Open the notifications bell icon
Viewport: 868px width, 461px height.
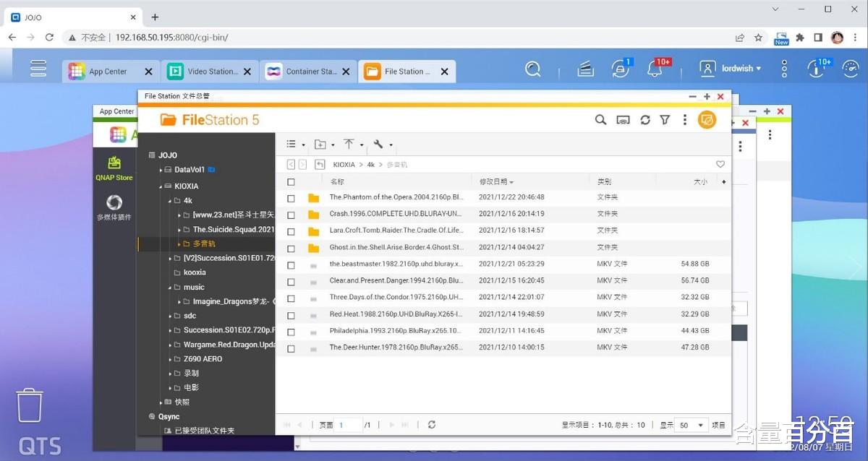point(656,69)
